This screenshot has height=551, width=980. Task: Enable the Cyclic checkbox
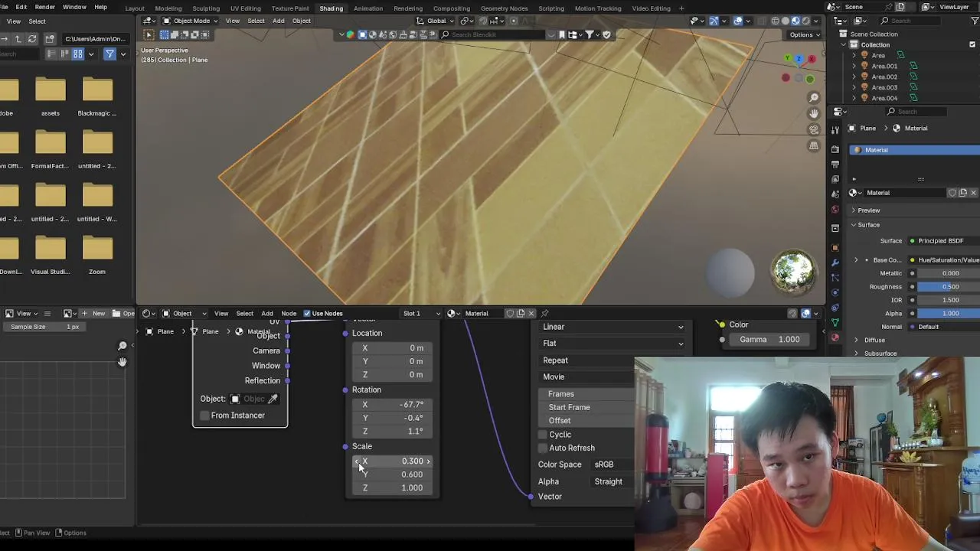tap(544, 435)
